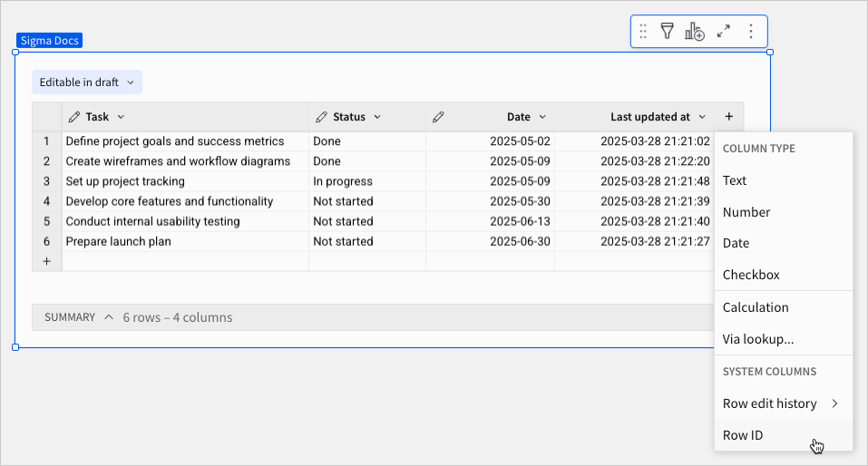Screen dimensions: 868x466
Task: Open the three-dot more options menu
Action: click(750, 32)
